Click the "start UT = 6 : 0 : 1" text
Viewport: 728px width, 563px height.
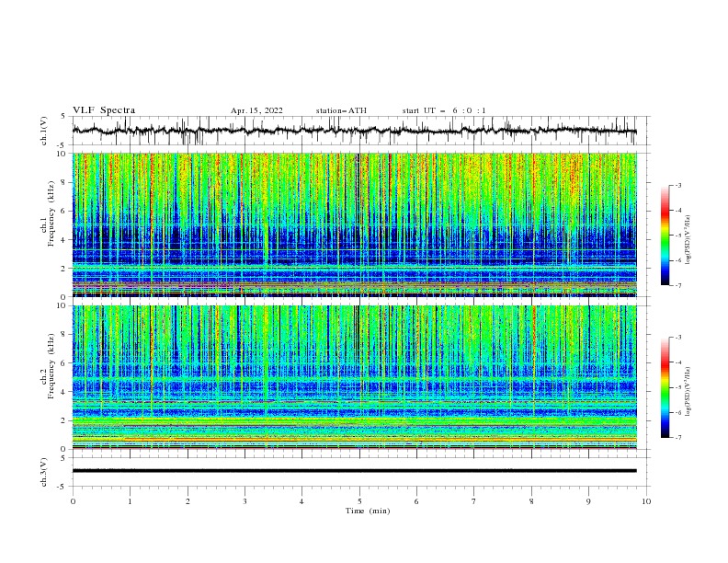click(x=444, y=110)
